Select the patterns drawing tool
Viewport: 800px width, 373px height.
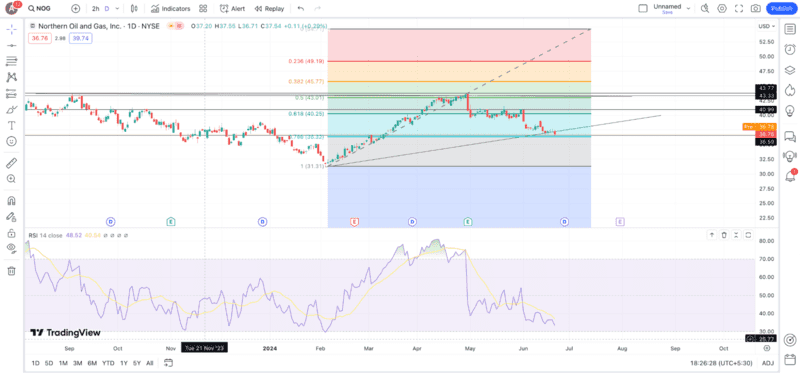11,77
